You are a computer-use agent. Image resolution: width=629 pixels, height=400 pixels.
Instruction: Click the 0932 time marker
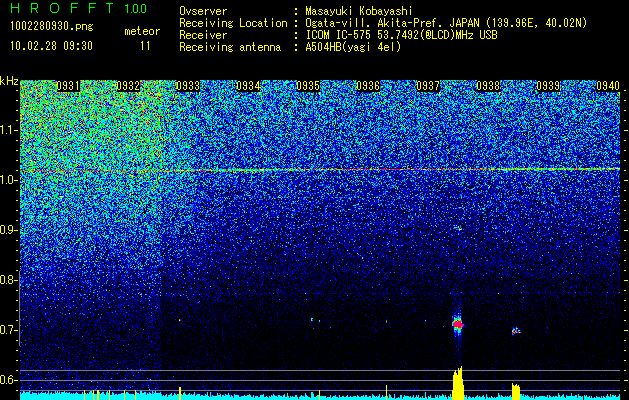point(128,86)
